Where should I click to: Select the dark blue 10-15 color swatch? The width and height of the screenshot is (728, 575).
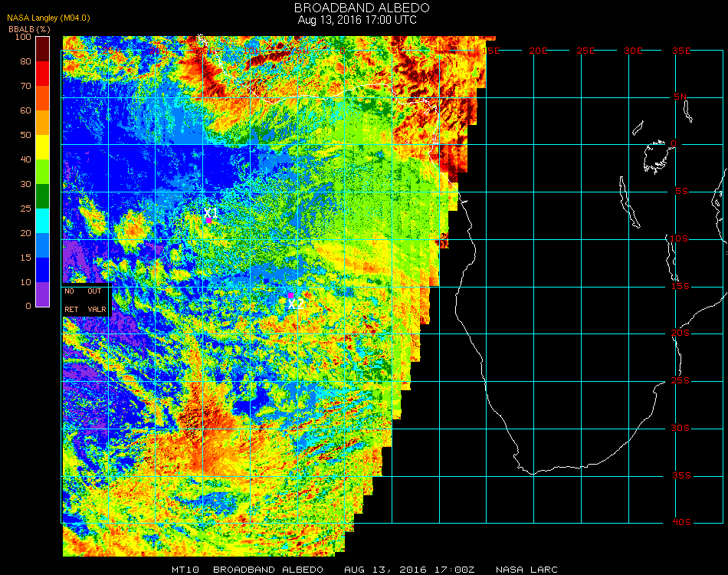42,270
